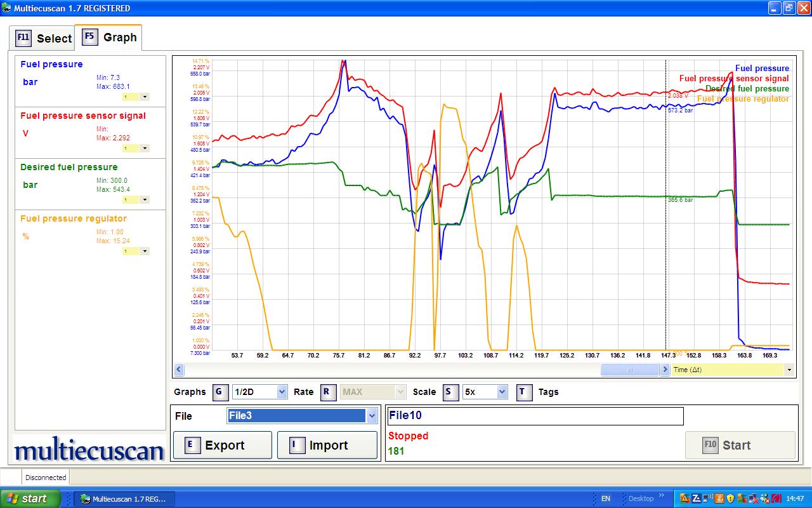Open the Fuel pressure sensor signal scale dropdown
812x508 pixels.
click(145, 149)
